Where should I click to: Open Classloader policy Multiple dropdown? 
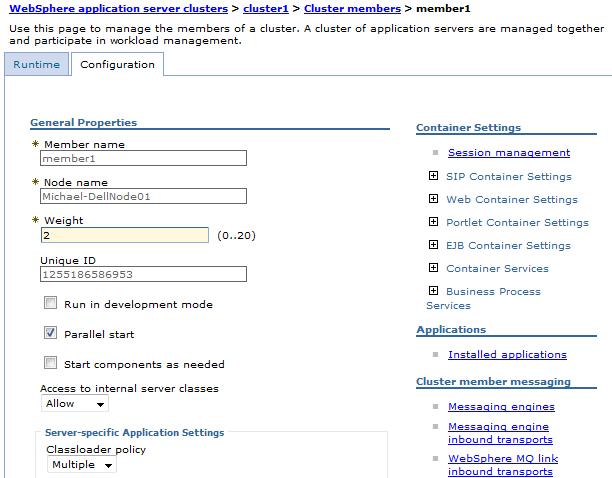[x=82, y=465]
